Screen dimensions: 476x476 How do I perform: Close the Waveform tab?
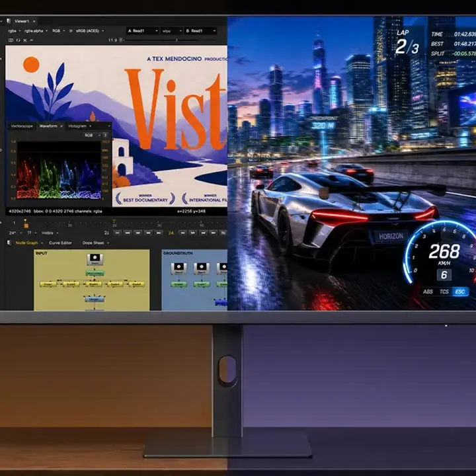point(61,126)
